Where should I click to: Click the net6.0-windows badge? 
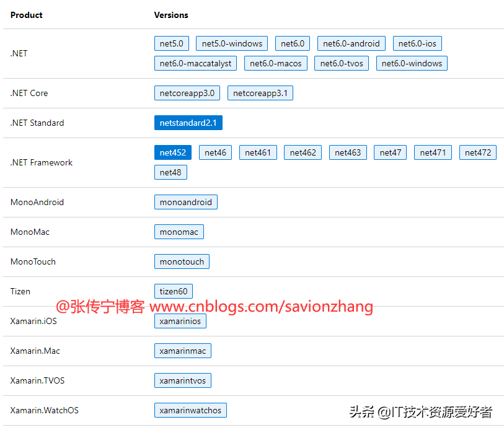412,63
